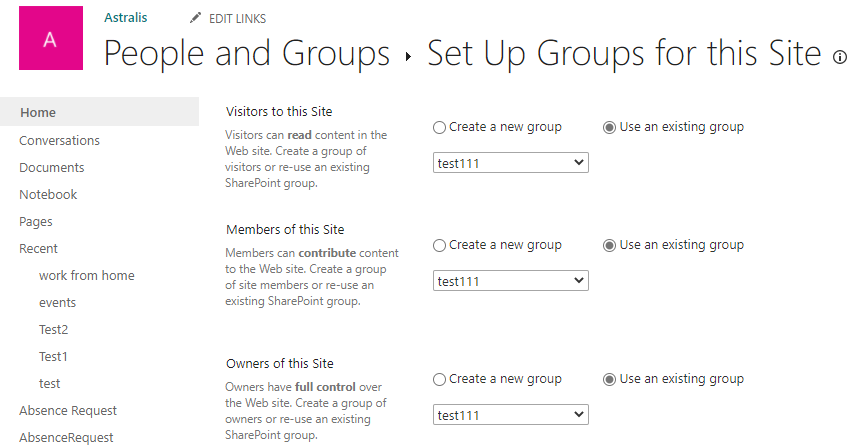The height and width of the screenshot is (447, 867).
Task: Open Conversations in the left navigation
Action: pyautogui.click(x=60, y=141)
